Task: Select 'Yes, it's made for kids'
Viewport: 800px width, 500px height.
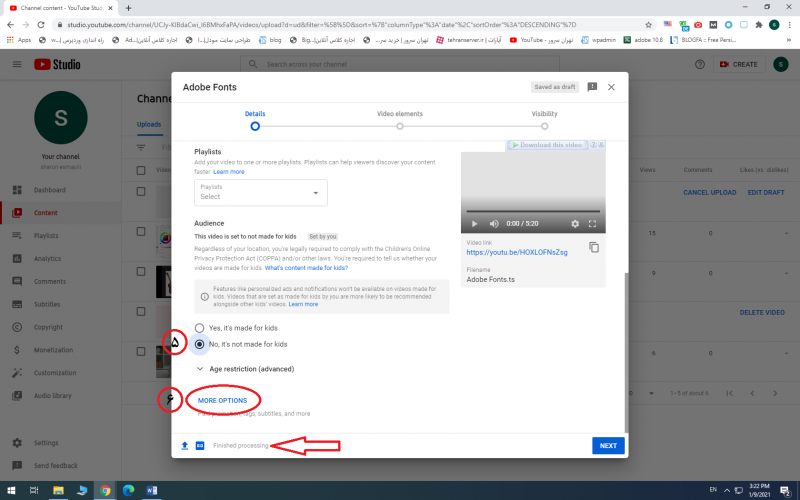Action: 200,328
